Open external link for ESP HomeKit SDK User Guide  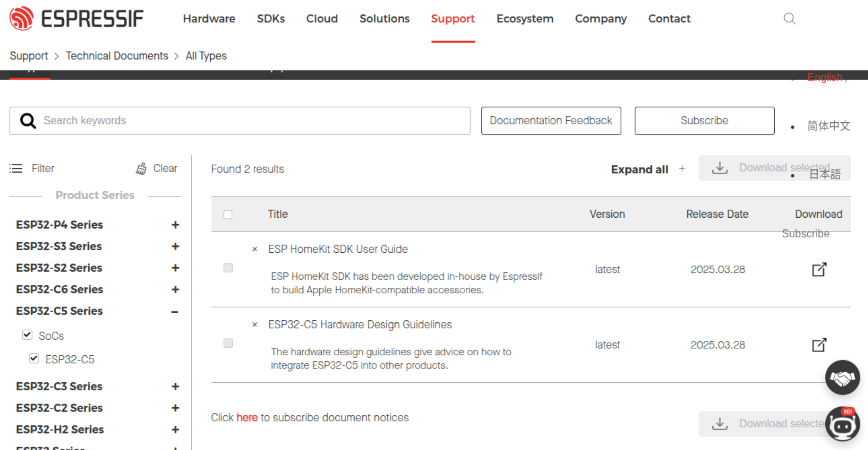coord(819,270)
